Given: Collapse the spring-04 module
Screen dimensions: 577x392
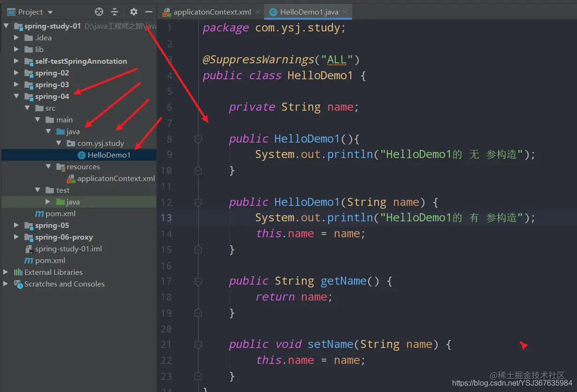Looking at the screenshot, I should pos(16,96).
